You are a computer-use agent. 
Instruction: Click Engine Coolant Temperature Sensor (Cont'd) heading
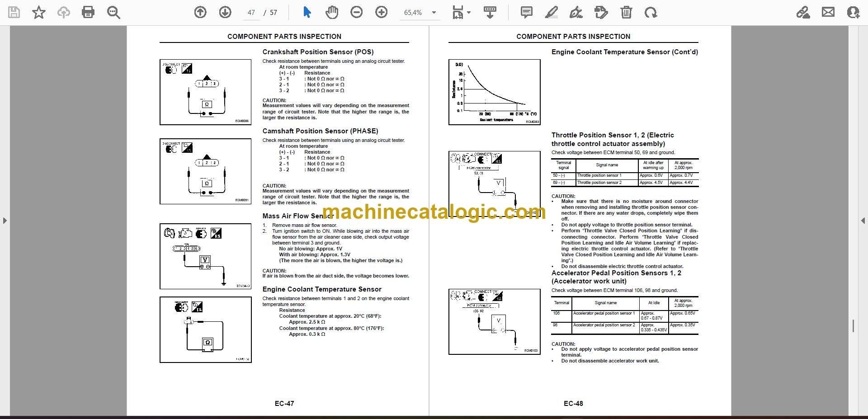(x=625, y=52)
